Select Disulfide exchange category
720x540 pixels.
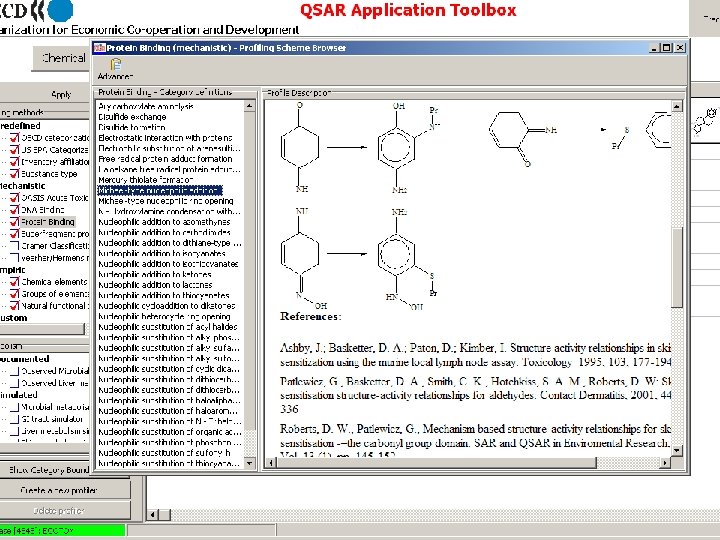(x=132, y=117)
